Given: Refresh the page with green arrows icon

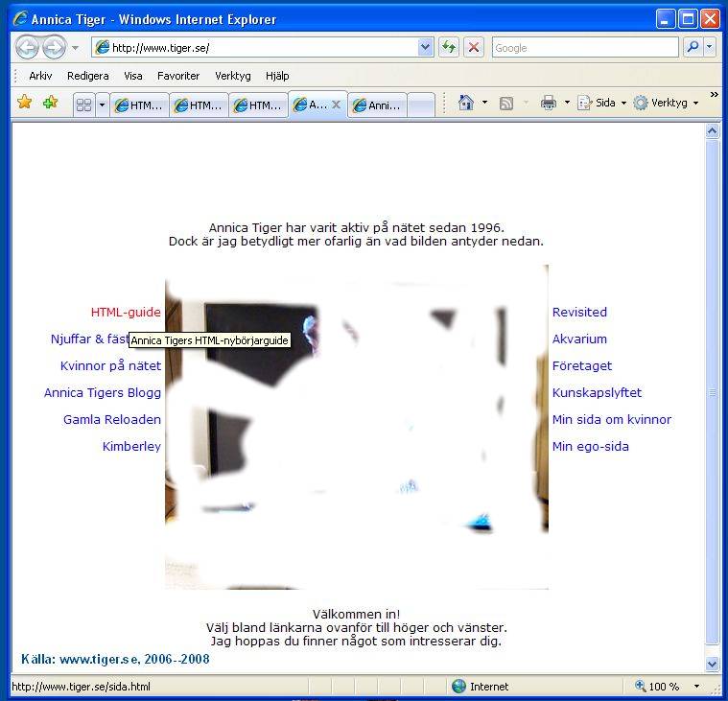Looking at the screenshot, I should click(449, 47).
